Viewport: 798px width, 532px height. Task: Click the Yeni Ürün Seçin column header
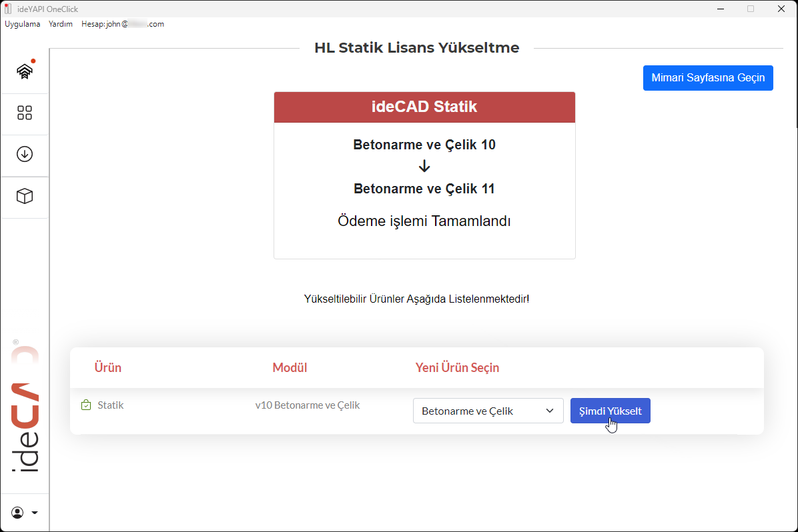pos(457,367)
